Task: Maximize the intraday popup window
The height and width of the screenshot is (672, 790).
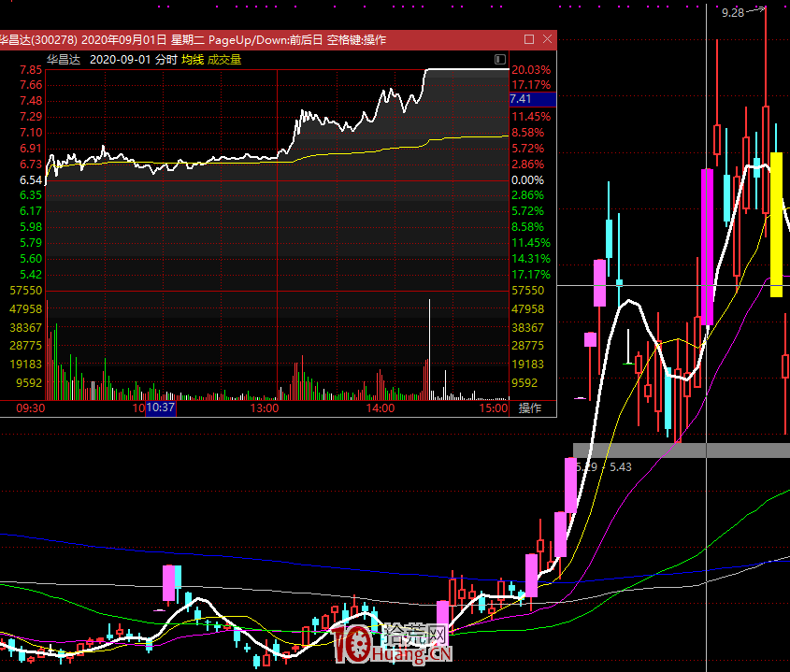Action: [529, 39]
